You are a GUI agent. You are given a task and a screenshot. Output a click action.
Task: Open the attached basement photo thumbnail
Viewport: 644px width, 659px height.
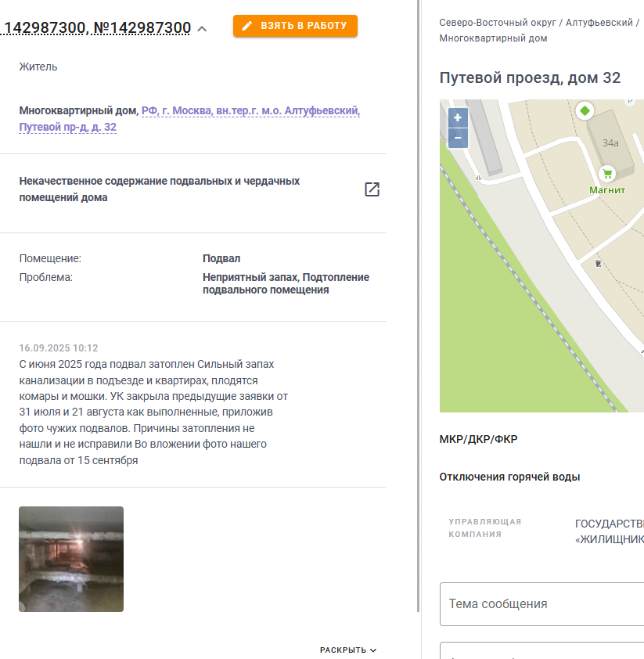(x=71, y=559)
